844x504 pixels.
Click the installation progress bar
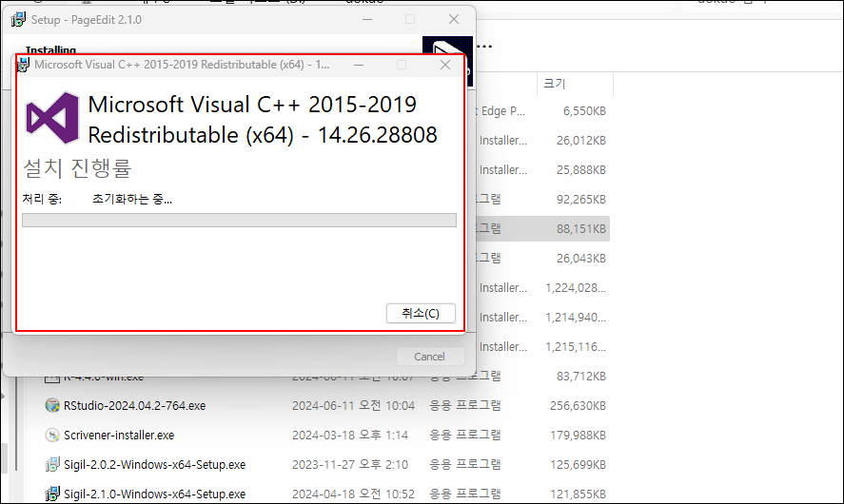(x=239, y=220)
